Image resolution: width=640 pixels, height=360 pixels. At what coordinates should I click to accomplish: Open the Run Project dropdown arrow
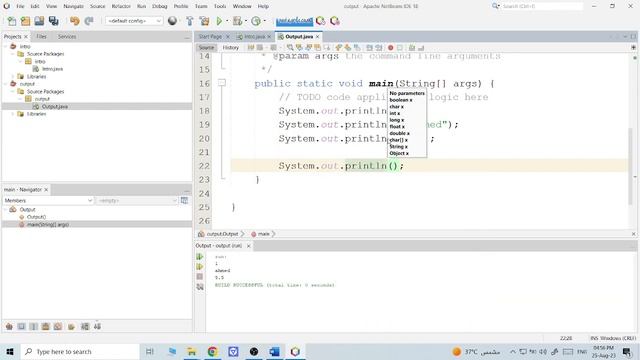coord(227,21)
